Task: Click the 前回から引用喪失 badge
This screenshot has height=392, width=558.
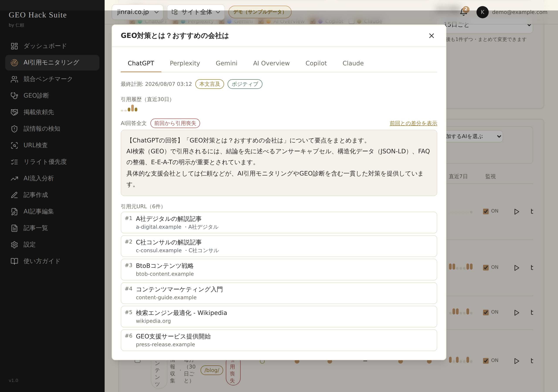Action: point(175,123)
